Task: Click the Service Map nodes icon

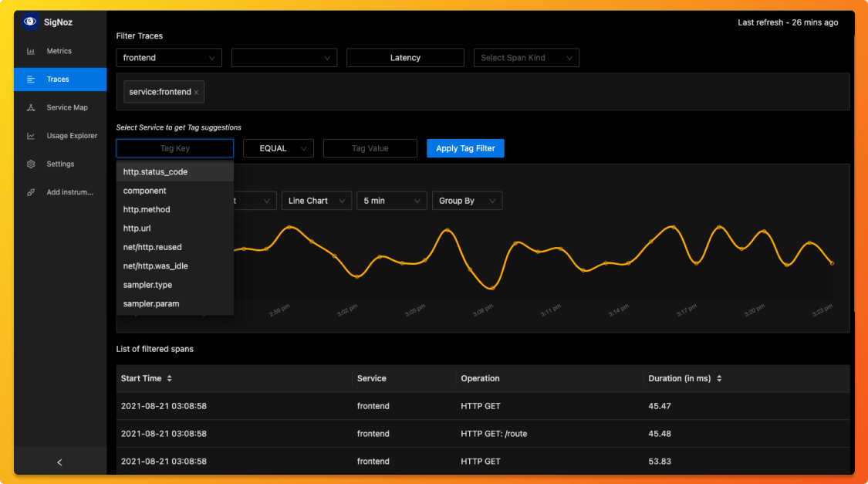Action: [x=31, y=107]
